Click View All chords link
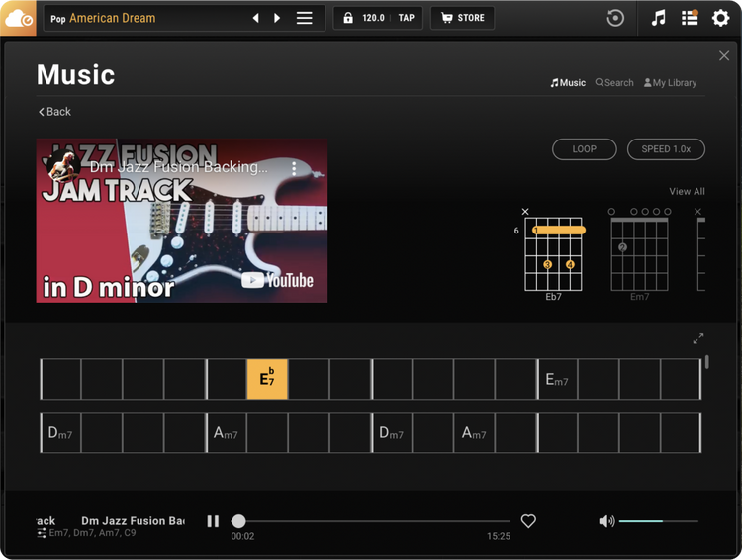Screen dimensions: 742x560 pos(687,191)
